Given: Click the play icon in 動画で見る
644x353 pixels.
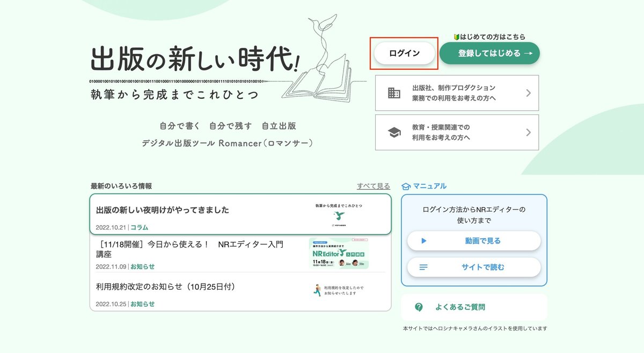Looking at the screenshot, I should tap(423, 241).
